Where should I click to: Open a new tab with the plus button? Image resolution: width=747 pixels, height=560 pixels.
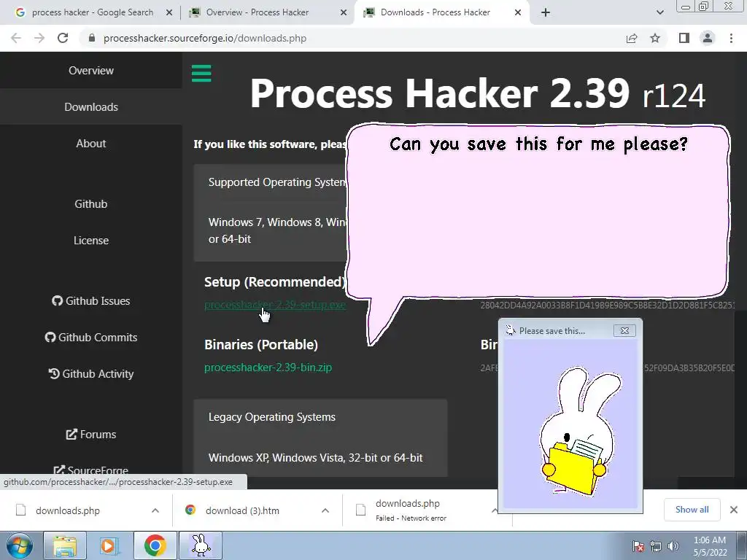(x=546, y=12)
